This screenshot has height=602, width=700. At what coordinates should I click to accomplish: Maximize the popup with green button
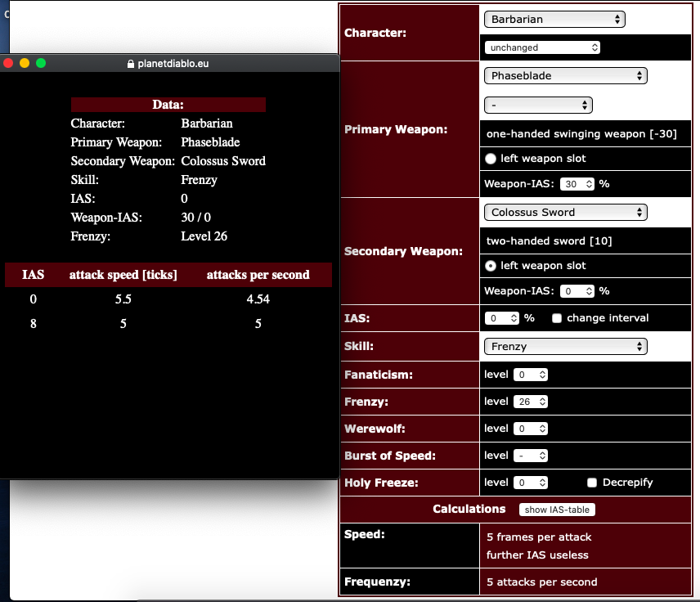41,63
